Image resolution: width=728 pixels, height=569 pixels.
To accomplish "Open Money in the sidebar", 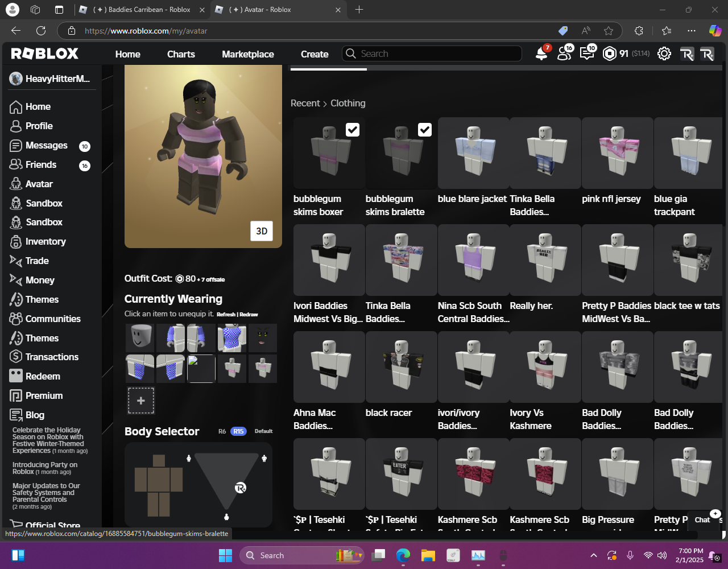I will [x=40, y=280].
